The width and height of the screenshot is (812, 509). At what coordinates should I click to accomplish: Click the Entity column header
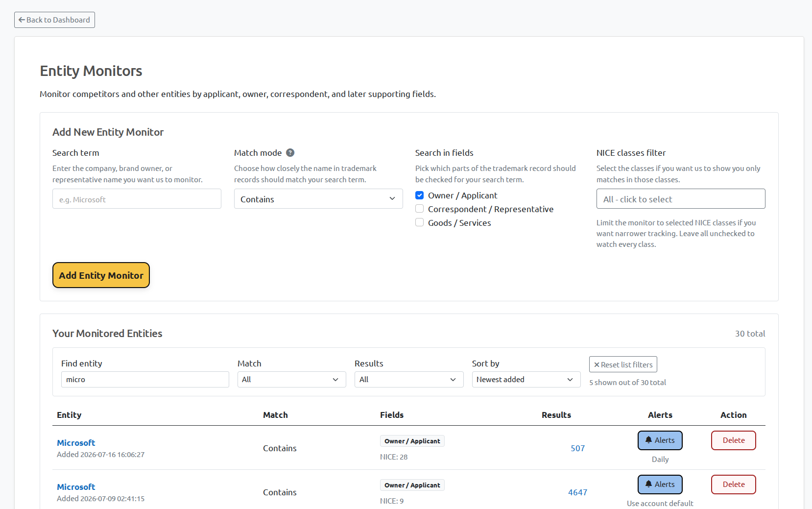point(69,415)
